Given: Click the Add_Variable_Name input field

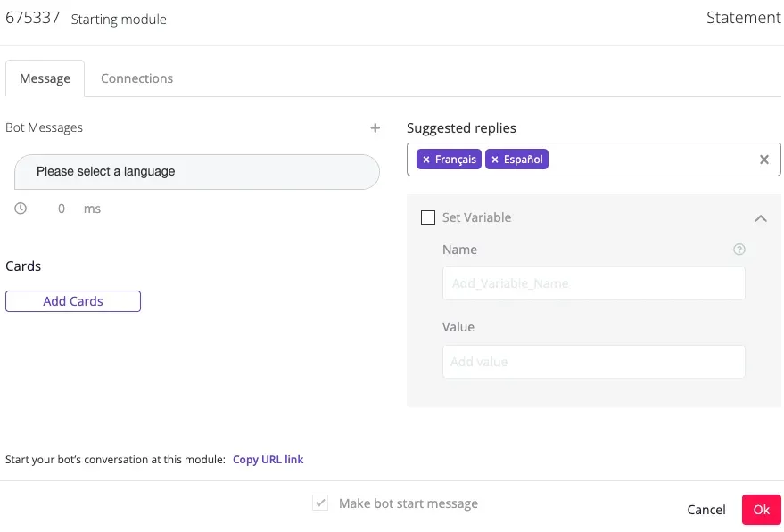Looking at the screenshot, I should click(x=593, y=282).
